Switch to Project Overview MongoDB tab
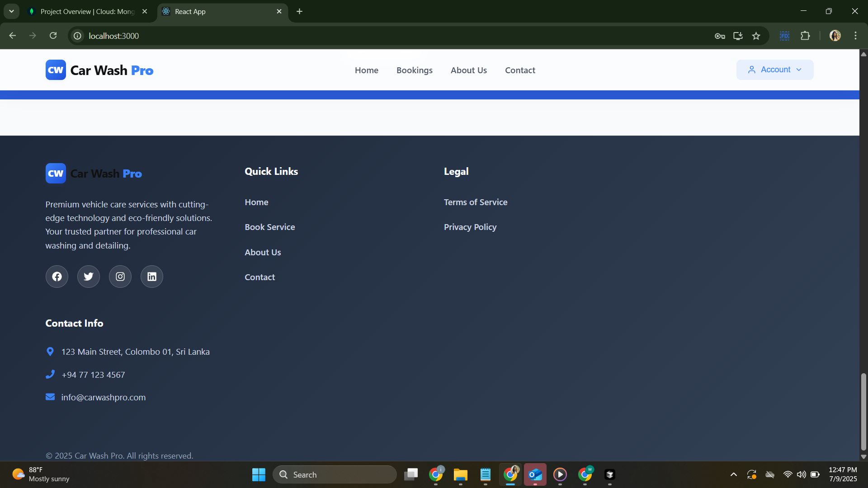The image size is (868, 488). 87,12
